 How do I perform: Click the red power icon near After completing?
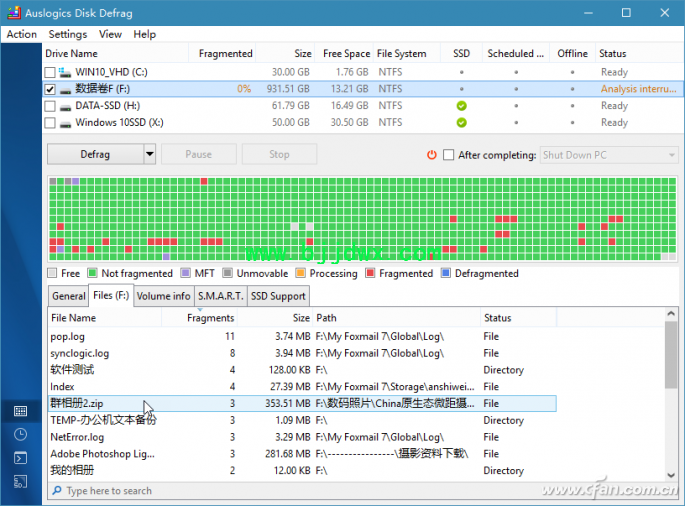[x=432, y=155]
